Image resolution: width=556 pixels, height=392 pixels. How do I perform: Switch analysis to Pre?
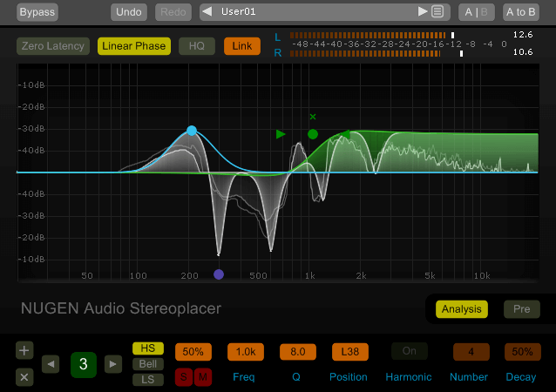522,309
